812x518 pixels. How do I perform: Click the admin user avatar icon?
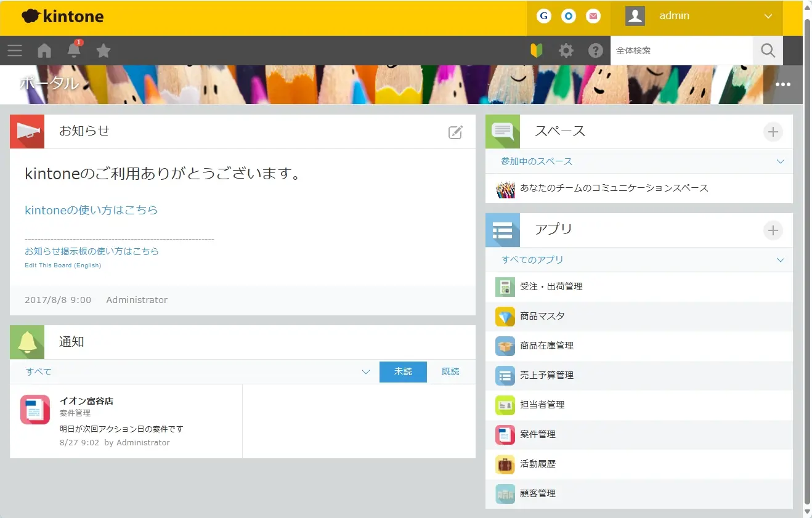click(x=635, y=16)
